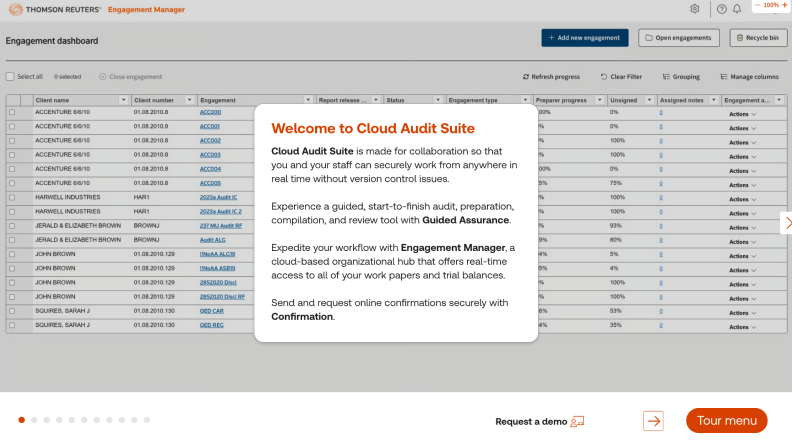
Task: Click the zoom in plus icon
Action: pyautogui.click(x=785, y=5)
